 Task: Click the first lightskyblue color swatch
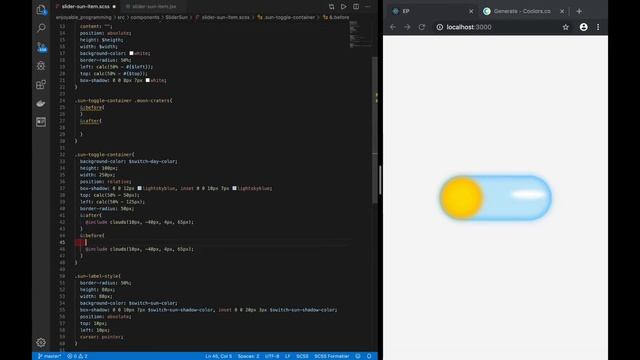140,188
